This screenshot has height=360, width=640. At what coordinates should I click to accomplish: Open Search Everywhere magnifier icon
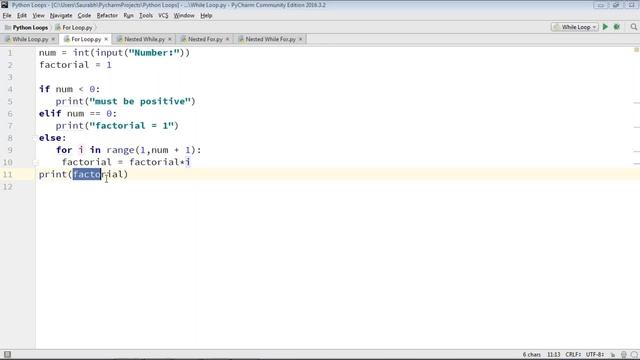tap(633, 27)
